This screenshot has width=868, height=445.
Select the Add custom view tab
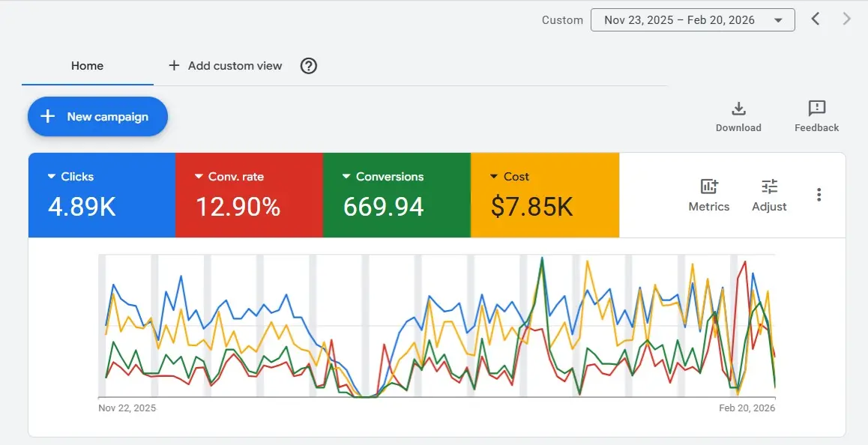(x=226, y=66)
